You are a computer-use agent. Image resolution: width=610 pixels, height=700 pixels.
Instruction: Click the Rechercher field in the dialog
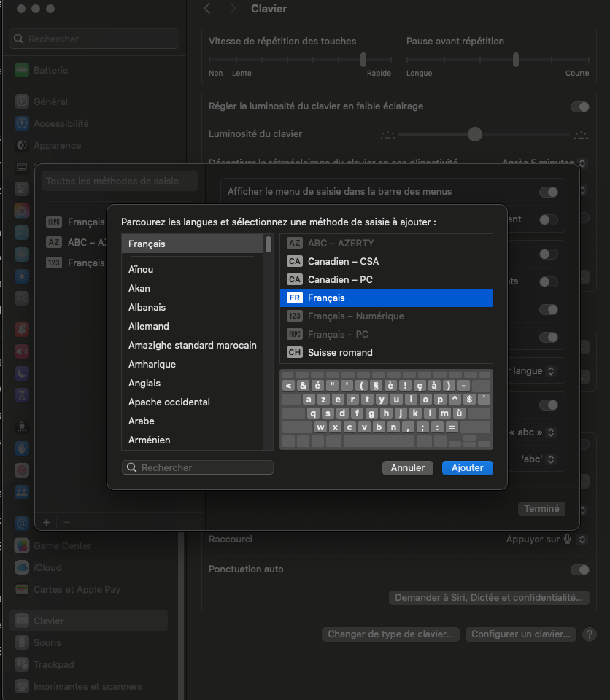click(198, 467)
